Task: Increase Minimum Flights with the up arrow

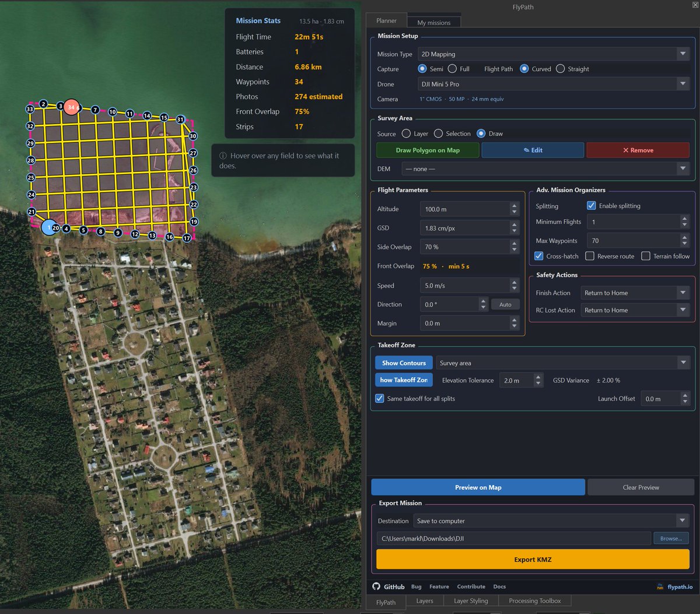Action: (684, 219)
